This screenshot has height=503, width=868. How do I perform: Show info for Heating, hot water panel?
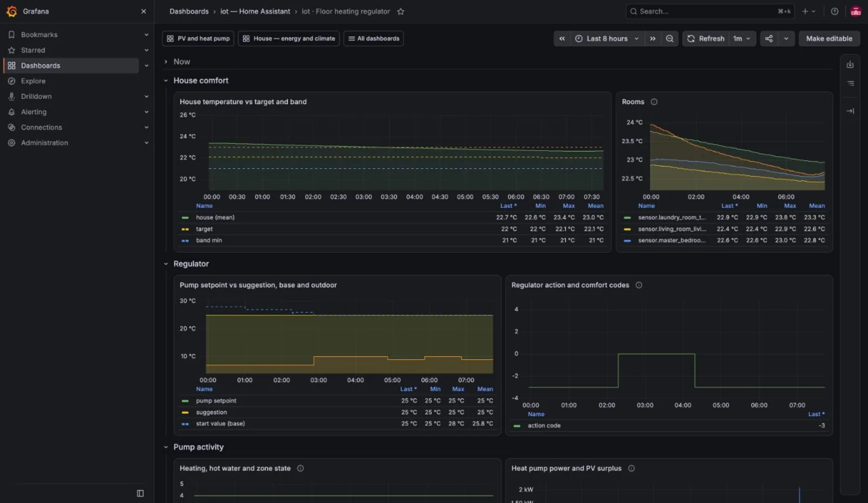301,469
